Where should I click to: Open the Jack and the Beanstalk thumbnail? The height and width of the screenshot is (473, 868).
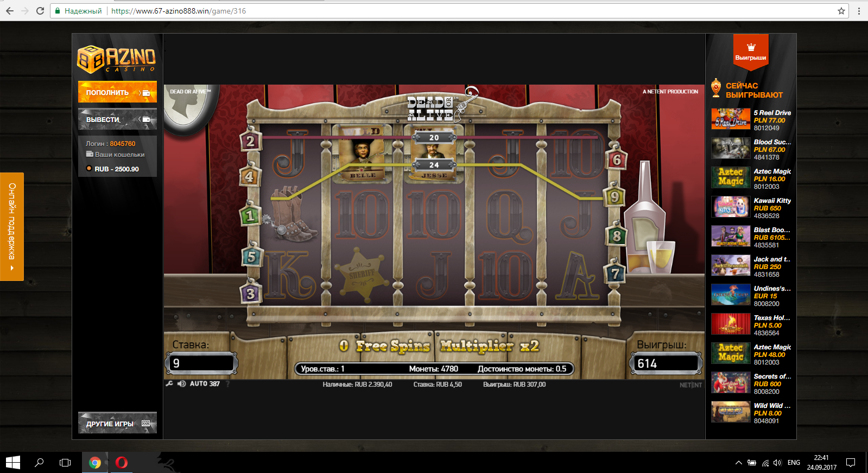[731, 265]
